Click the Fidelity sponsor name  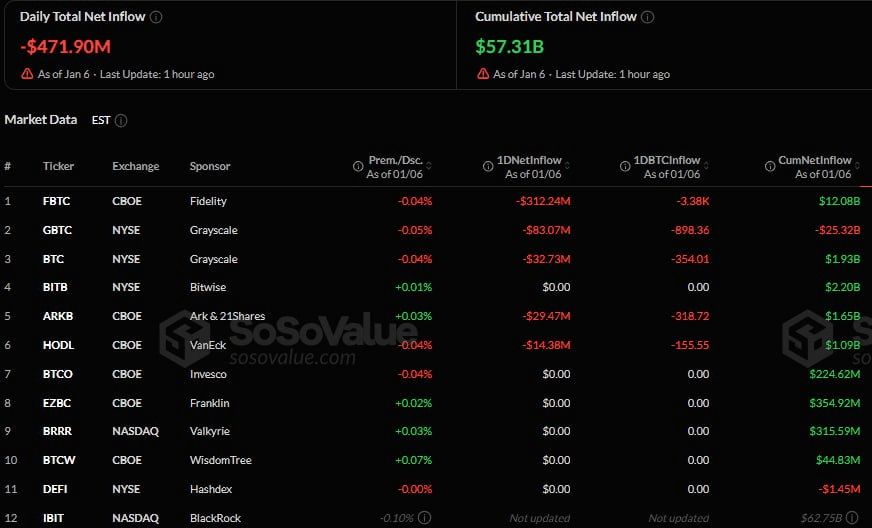tap(208, 201)
